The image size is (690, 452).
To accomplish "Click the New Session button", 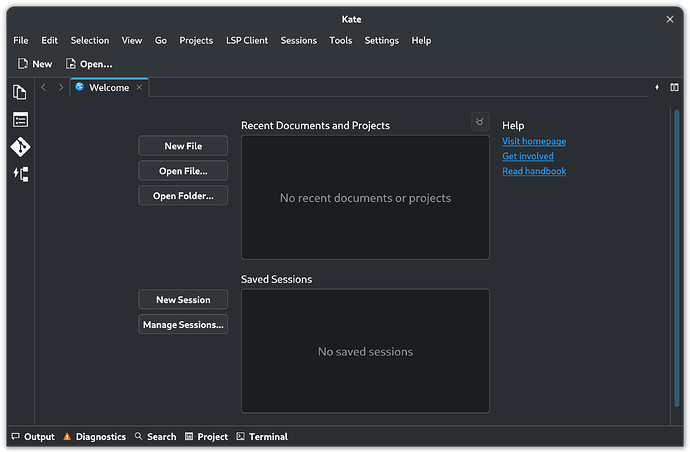I will pyautogui.click(x=183, y=300).
